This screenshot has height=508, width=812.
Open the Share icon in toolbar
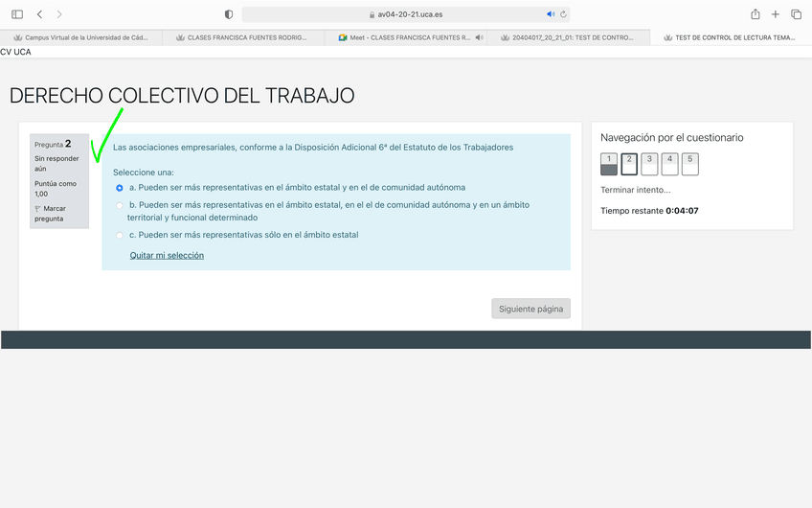pos(756,14)
